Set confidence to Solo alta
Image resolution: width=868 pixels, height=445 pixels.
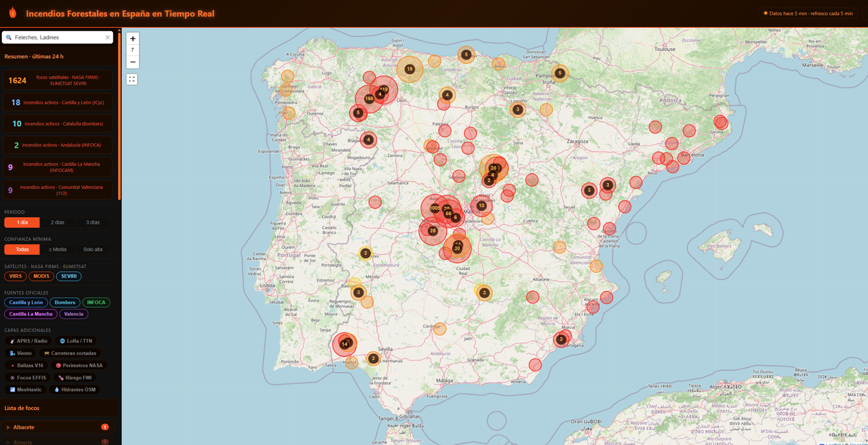(93, 250)
